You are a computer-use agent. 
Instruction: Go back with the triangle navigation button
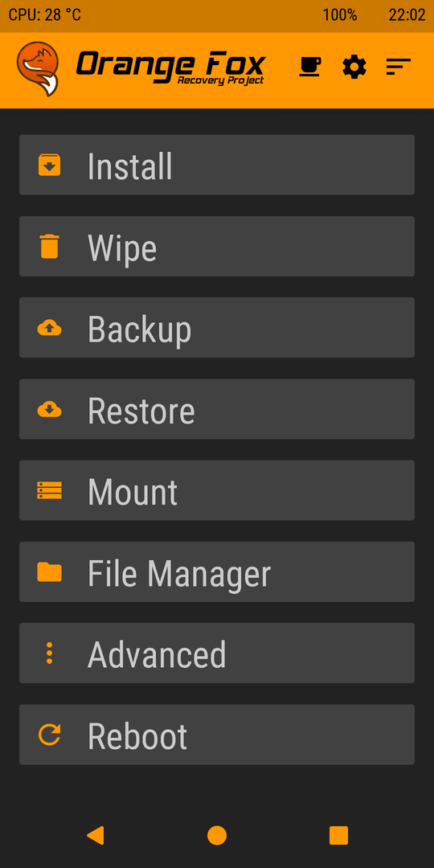point(95,835)
